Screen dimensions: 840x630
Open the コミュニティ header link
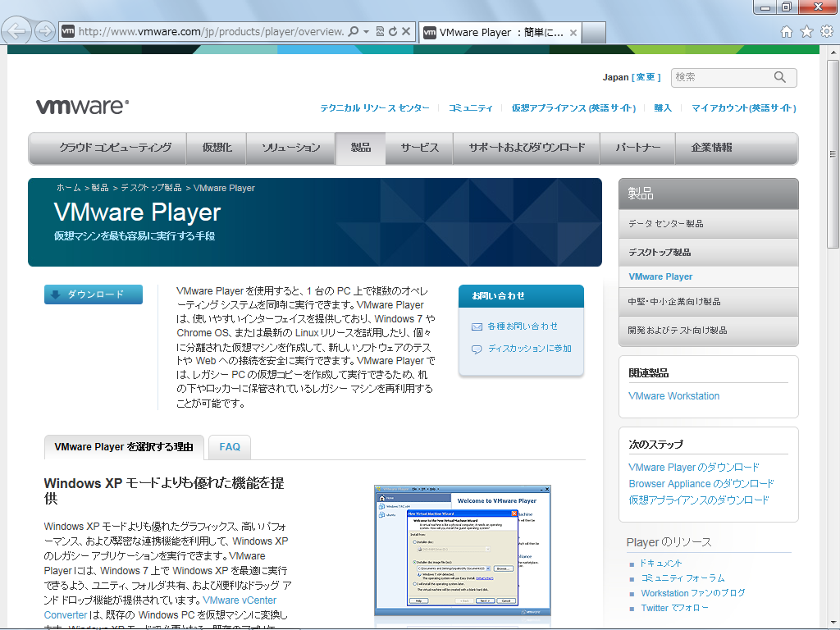pyautogui.click(x=470, y=108)
